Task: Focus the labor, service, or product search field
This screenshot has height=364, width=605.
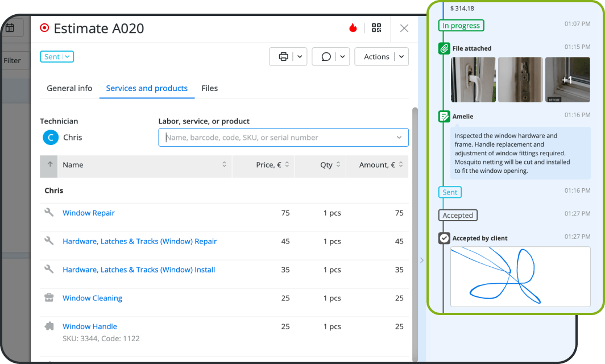Action: pos(283,138)
